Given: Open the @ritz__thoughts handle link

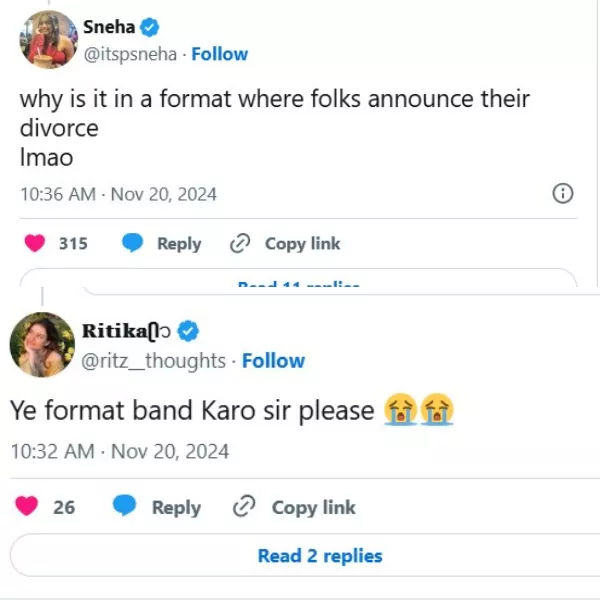Looking at the screenshot, I should (x=153, y=360).
